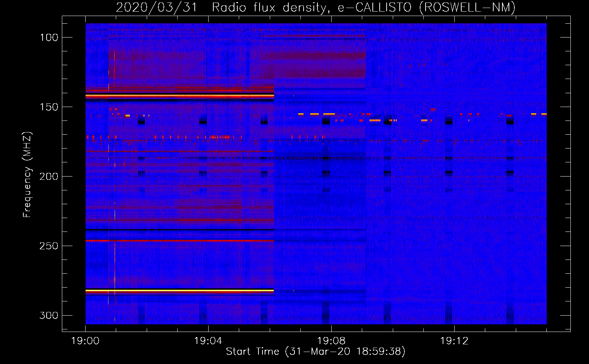Click the 19:04 time tick label
Image resolution: width=589 pixels, height=364 pixels.
[x=208, y=341]
